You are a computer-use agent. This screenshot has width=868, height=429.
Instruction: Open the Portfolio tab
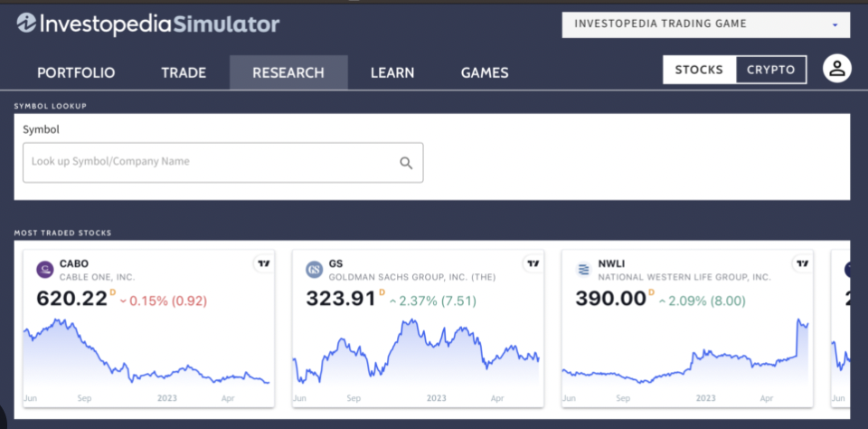tap(76, 72)
